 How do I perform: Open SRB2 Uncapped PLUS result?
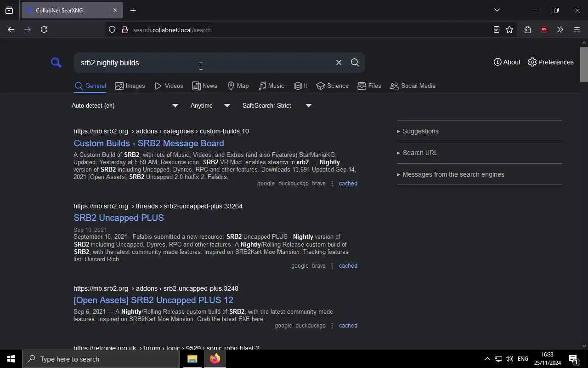click(x=119, y=218)
